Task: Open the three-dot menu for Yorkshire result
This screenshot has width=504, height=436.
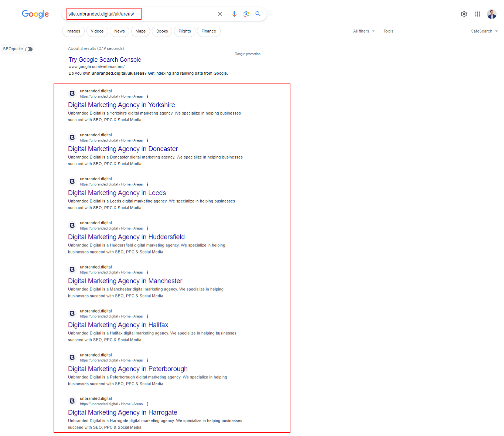Action: point(147,96)
